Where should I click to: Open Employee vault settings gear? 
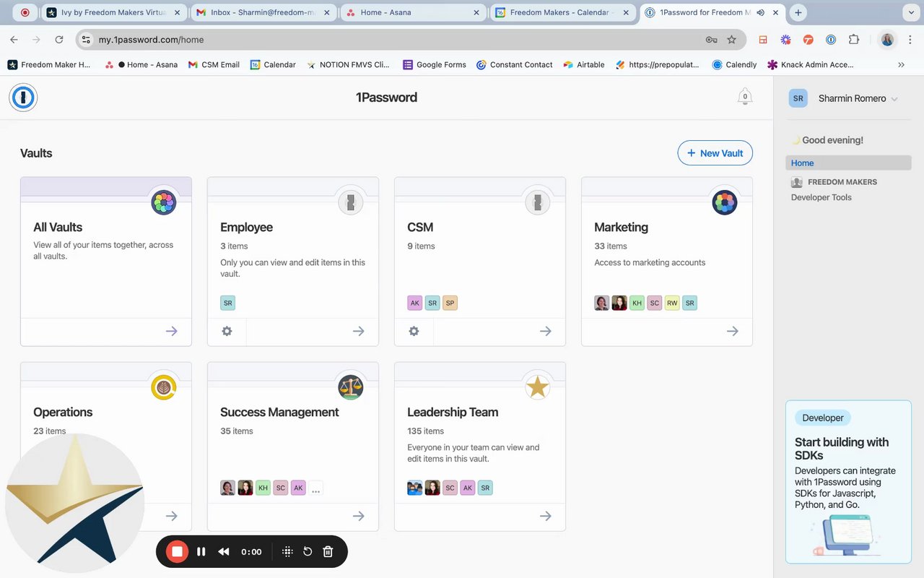227,331
